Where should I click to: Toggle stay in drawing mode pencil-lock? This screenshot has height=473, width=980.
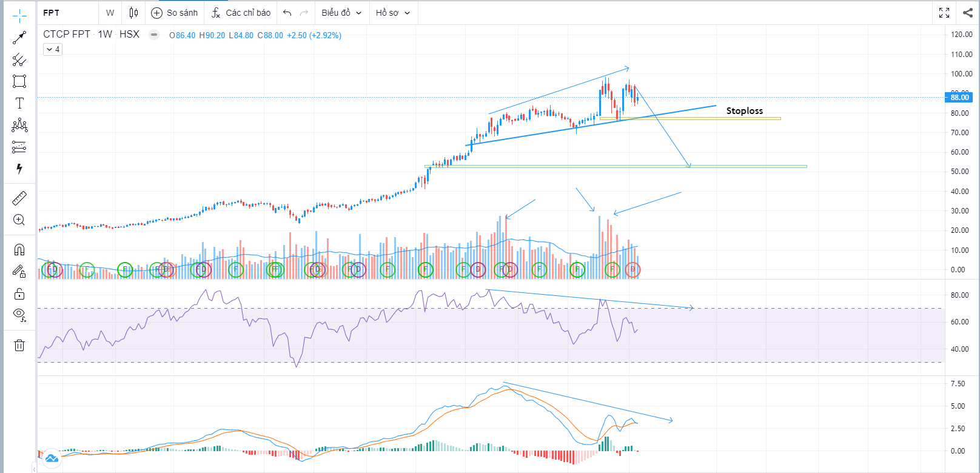pos(19,271)
